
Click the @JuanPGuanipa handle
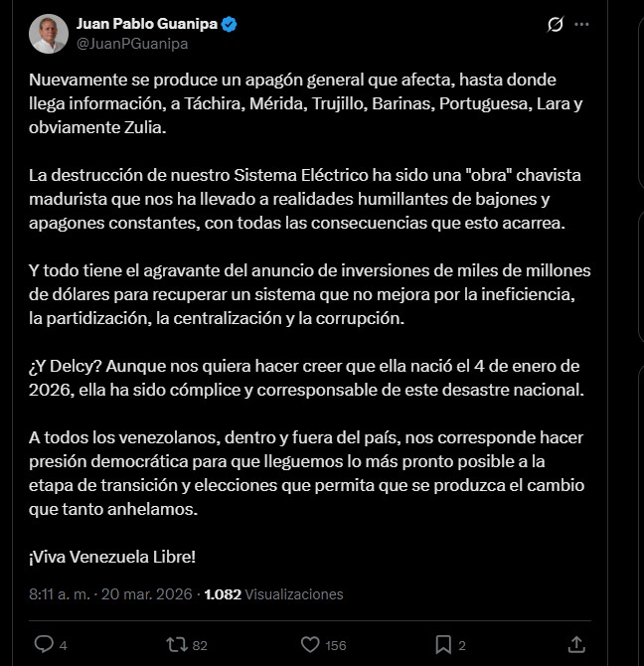click(x=132, y=43)
